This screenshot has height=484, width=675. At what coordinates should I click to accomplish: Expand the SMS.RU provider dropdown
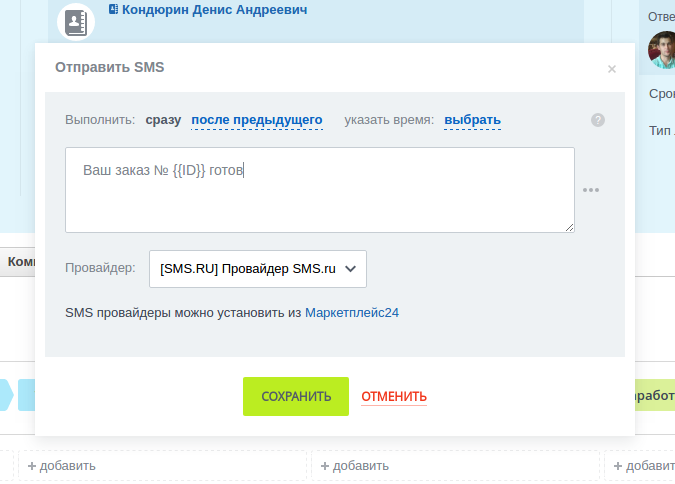tap(258, 269)
